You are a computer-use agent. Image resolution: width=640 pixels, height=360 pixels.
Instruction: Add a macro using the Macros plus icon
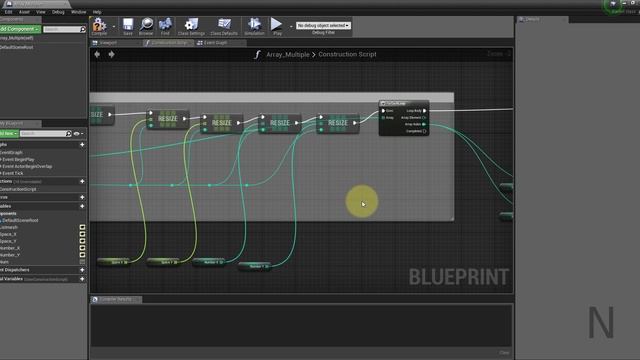point(82,197)
